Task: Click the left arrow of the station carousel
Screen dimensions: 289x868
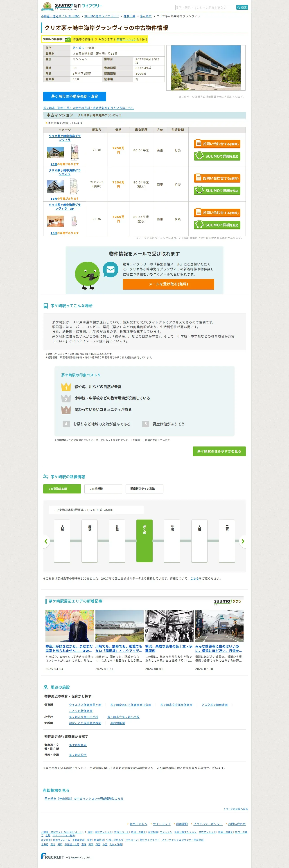Action: pyautogui.click(x=46, y=541)
